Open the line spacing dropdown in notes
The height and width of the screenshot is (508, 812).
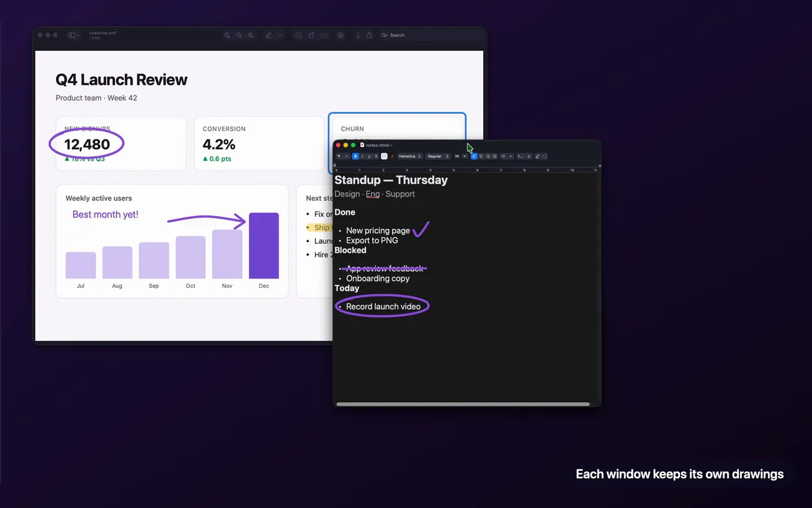[523, 156]
